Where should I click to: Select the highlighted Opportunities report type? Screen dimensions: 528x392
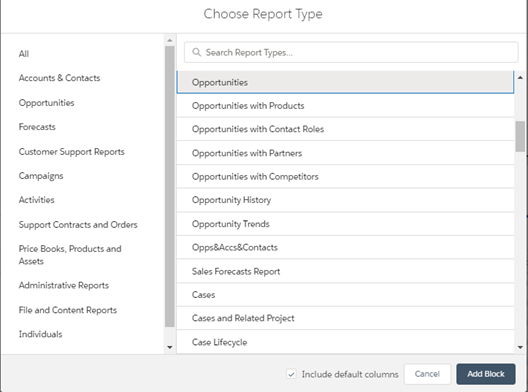click(x=345, y=82)
